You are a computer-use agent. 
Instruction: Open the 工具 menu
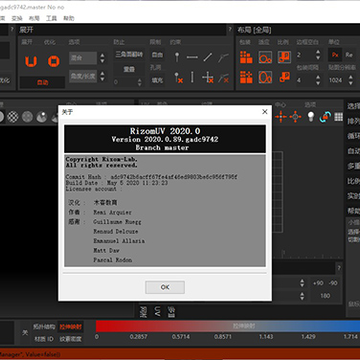pyautogui.click(x=51, y=18)
